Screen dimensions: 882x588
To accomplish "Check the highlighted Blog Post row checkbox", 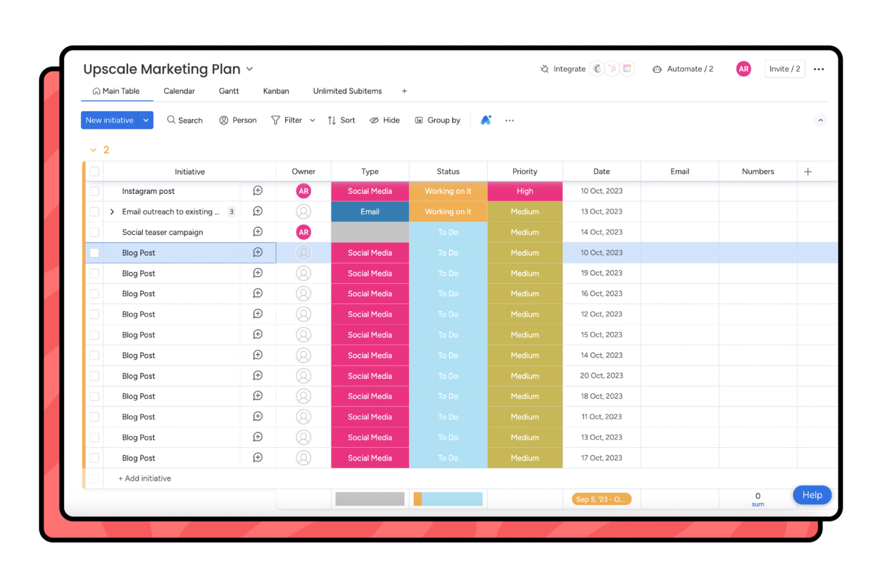I will [x=94, y=252].
